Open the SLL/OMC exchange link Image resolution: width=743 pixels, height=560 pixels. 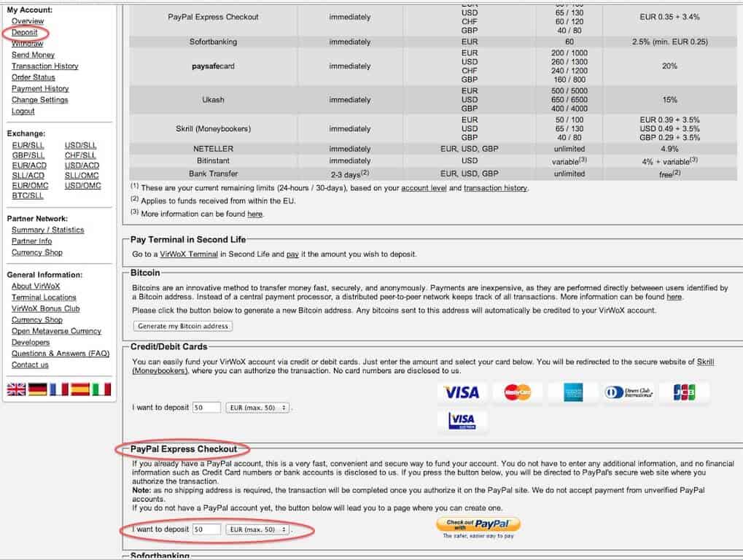[82, 176]
